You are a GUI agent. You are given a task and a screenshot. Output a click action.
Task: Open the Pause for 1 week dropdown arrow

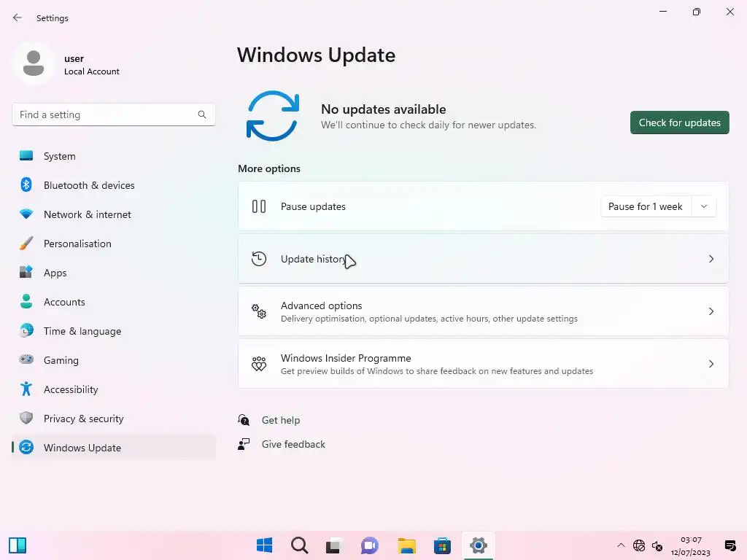tap(704, 206)
